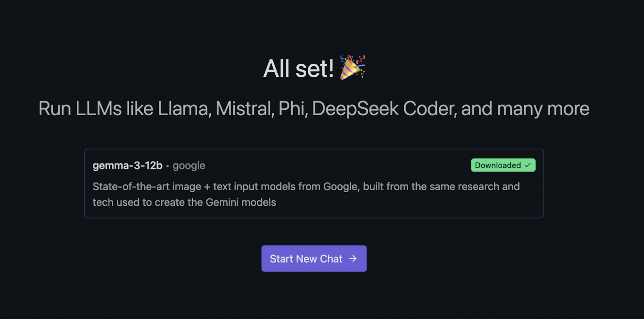Click the gemma-3-12b model name

127,165
